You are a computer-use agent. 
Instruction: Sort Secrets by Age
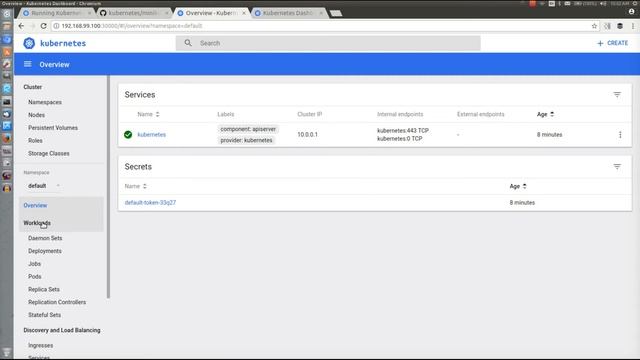(518, 186)
